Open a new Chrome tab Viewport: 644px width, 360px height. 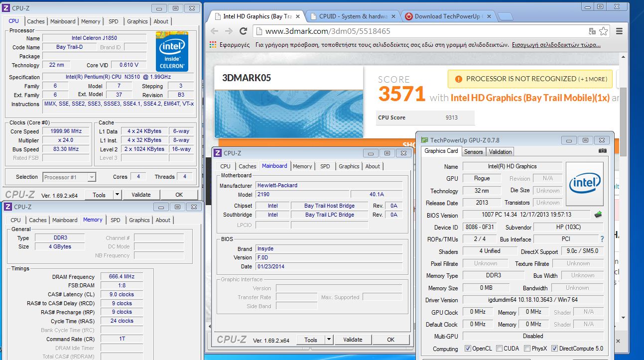505,16
